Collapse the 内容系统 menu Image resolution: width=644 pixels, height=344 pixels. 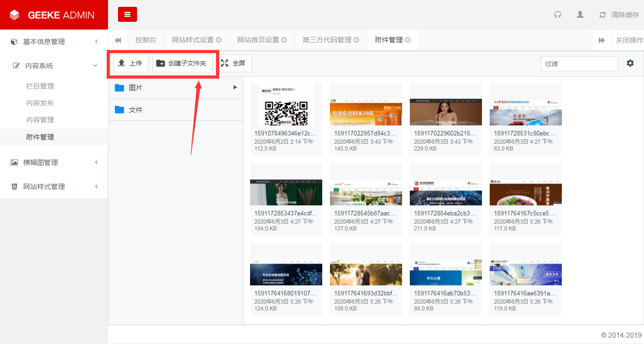[x=54, y=65]
